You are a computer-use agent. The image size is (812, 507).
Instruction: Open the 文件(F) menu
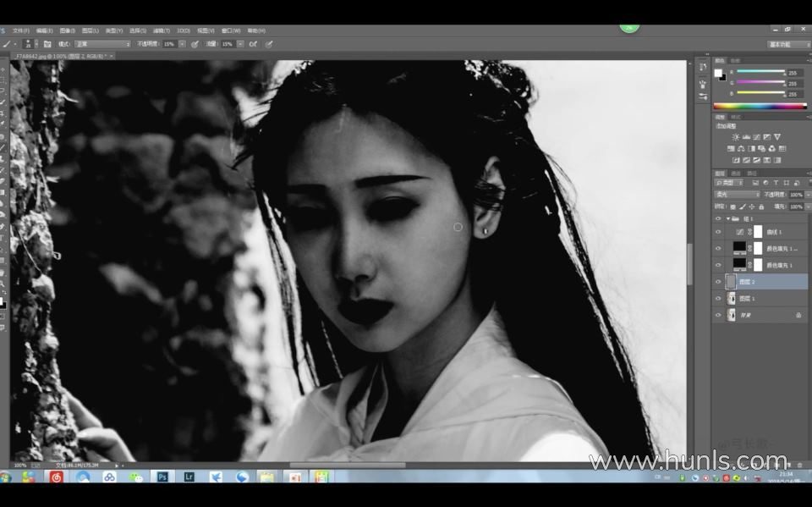pyautogui.click(x=20, y=31)
